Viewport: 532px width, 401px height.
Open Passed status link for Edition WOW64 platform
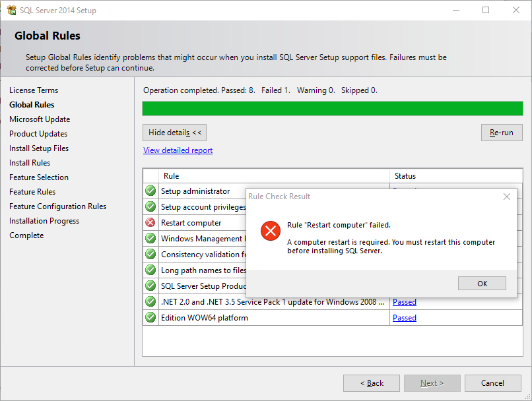click(x=405, y=318)
